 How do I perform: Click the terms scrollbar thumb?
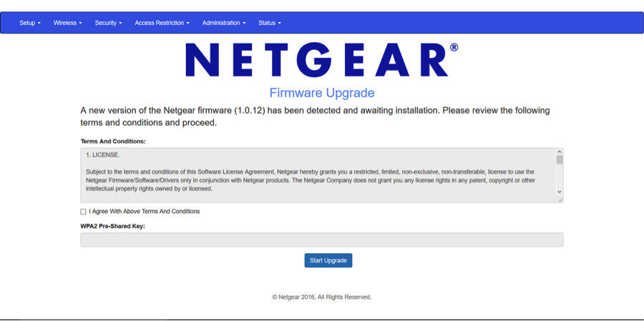560,159
